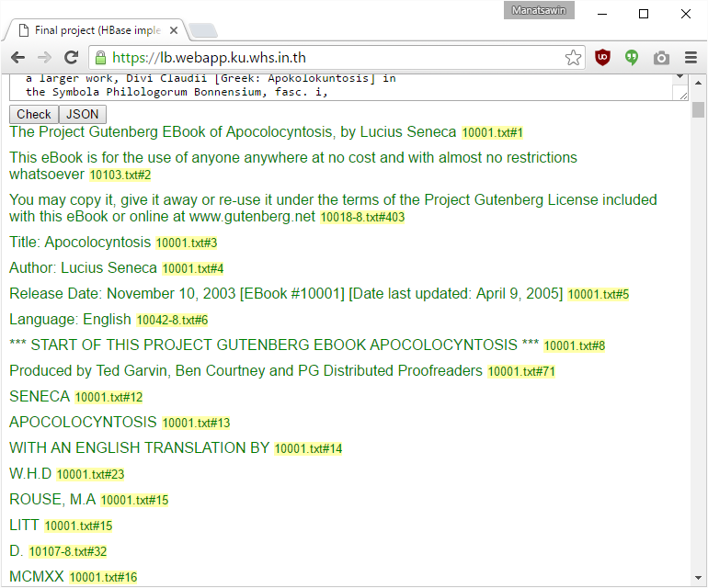This screenshot has width=708, height=588.
Task: Click the 'Produced by Ted Garvin' line
Action: [x=246, y=371]
